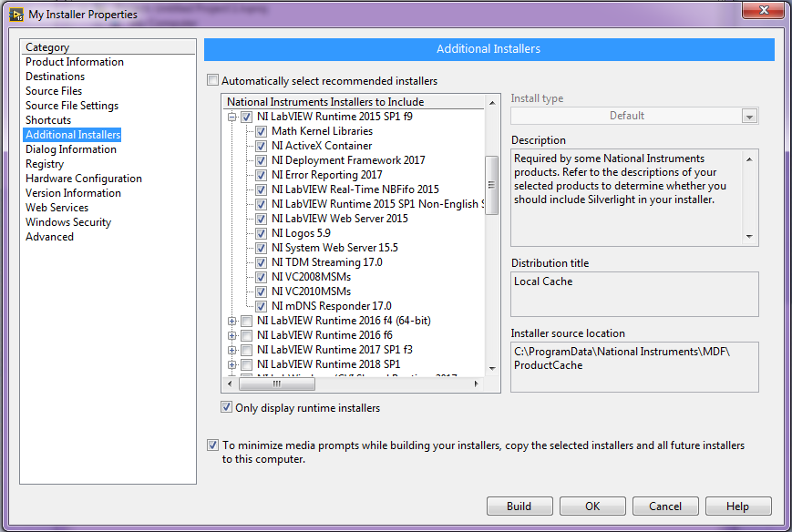Viewport: 792px width, 532px height.
Task: Open the Product Information category
Action: click(x=75, y=62)
